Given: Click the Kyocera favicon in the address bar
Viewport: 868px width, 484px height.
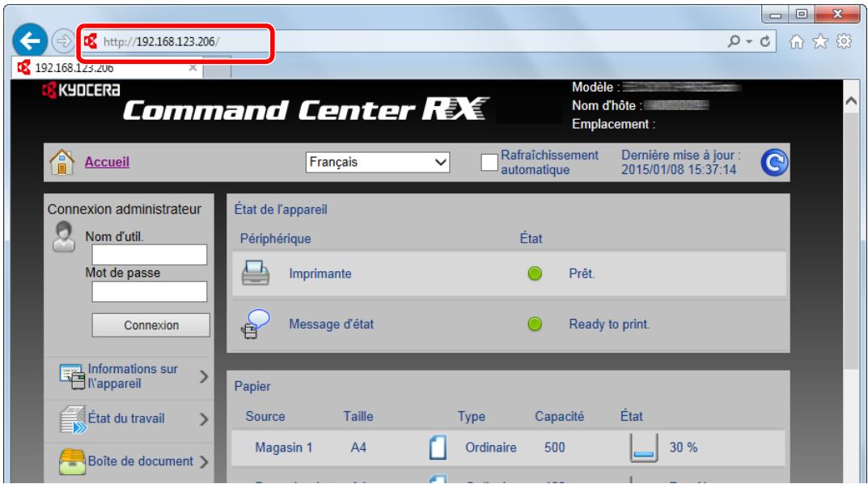Looking at the screenshot, I should (x=91, y=41).
